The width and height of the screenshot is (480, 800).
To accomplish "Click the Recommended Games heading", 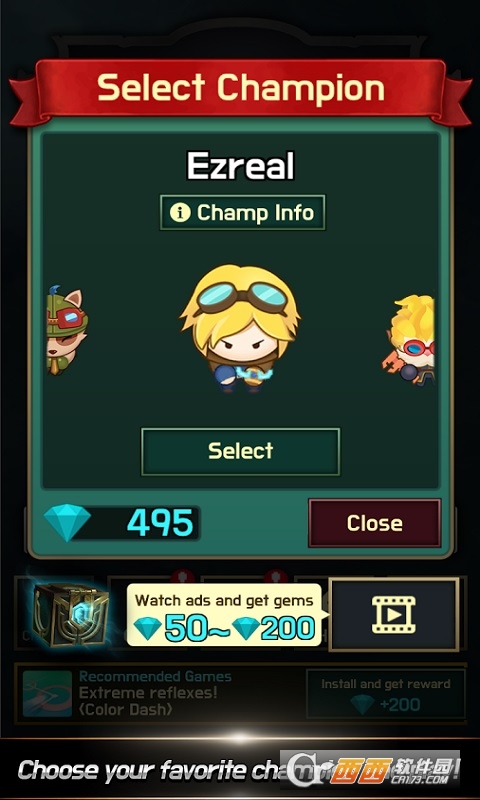I will [155, 677].
